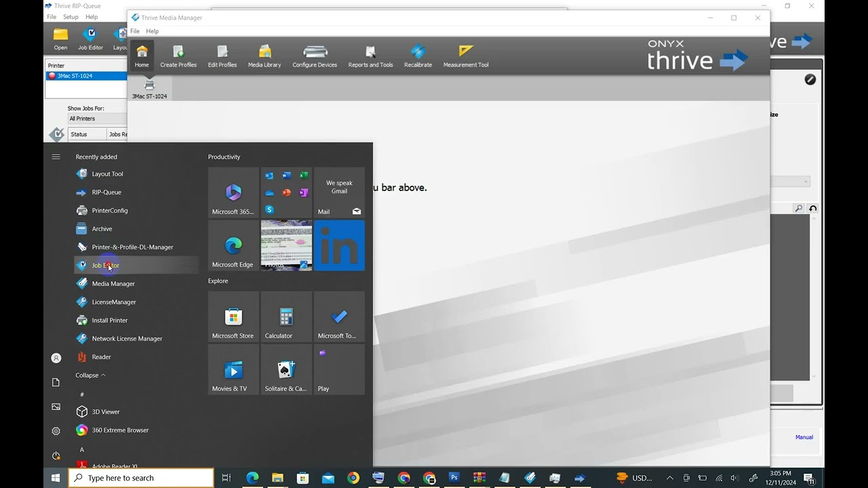Viewport: 868px width, 488px height.
Task: Launch Job Editor from the Start menu
Action: (136, 266)
